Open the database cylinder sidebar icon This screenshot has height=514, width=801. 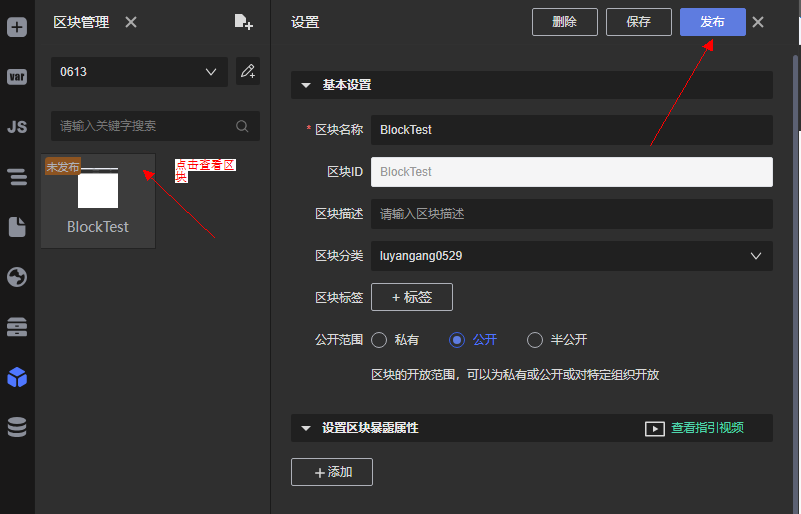point(17,427)
